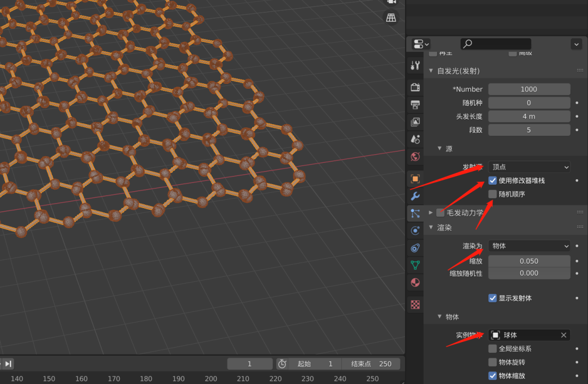Viewport: 588px width, 384px height.
Task: Open 发射源 dropdown showing 顶点
Action: click(x=529, y=167)
